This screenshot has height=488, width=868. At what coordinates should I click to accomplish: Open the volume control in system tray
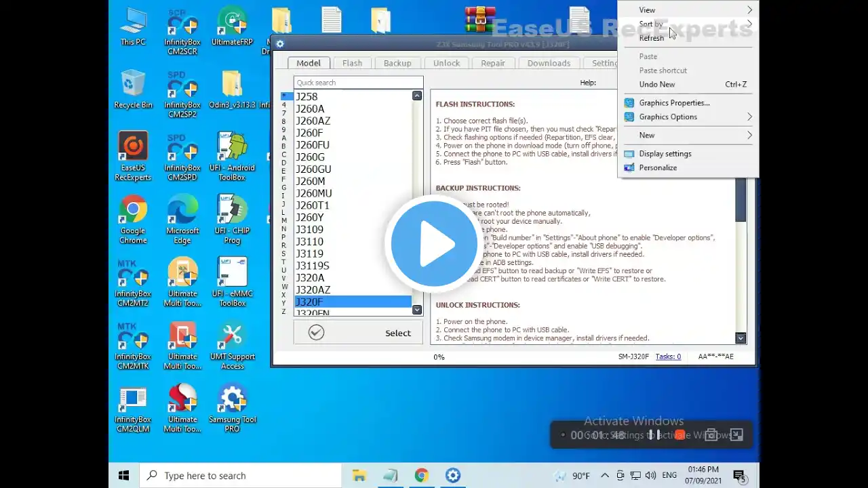[651, 476]
